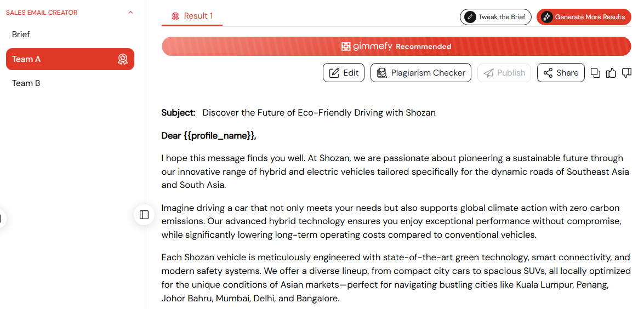Click the paper plane Publish icon
644x309 pixels.
pyautogui.click(x=488, y=73)
